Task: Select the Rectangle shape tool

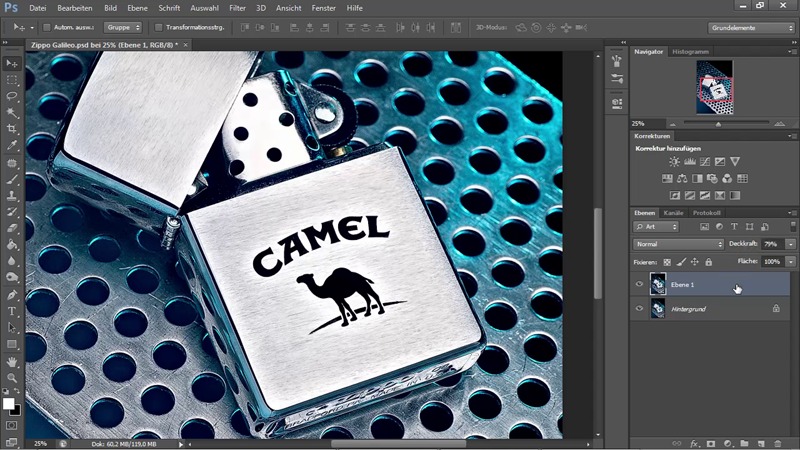Action: [12, 344]
